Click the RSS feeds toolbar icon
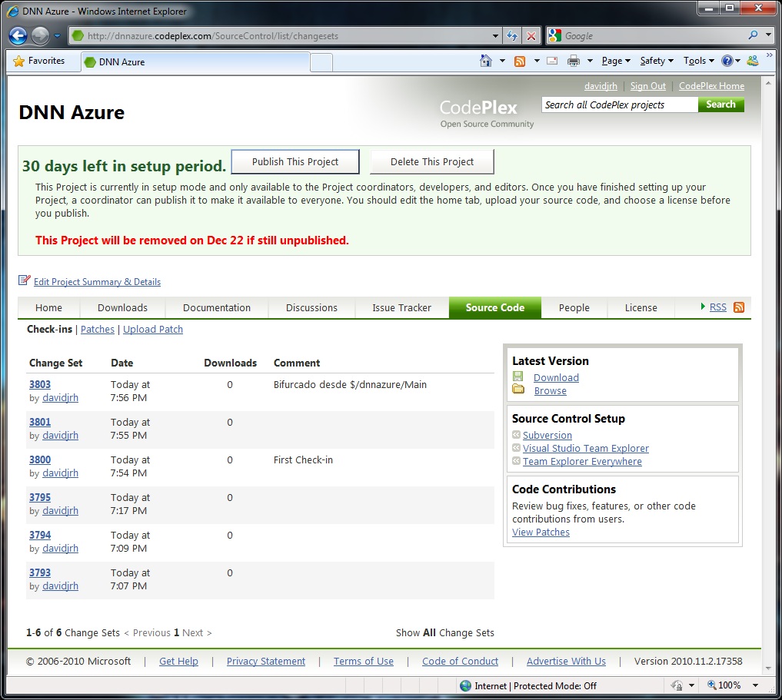Image resolution: width=782 pixels, height=700 pixels. pos(520,61)
